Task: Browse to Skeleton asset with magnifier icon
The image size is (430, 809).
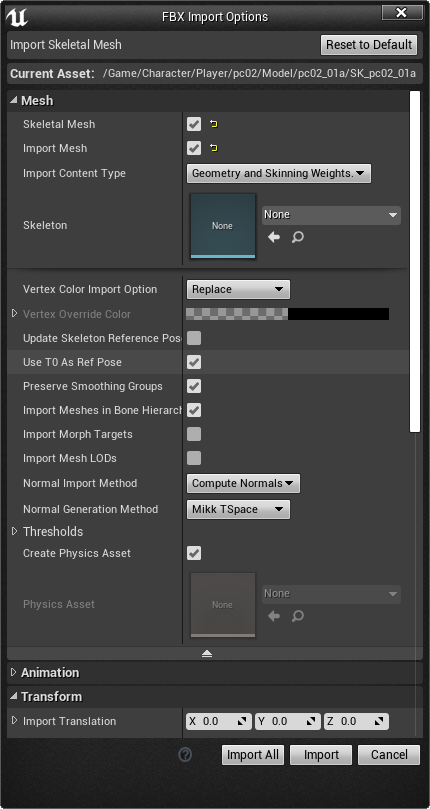Action: click(298, 237)
